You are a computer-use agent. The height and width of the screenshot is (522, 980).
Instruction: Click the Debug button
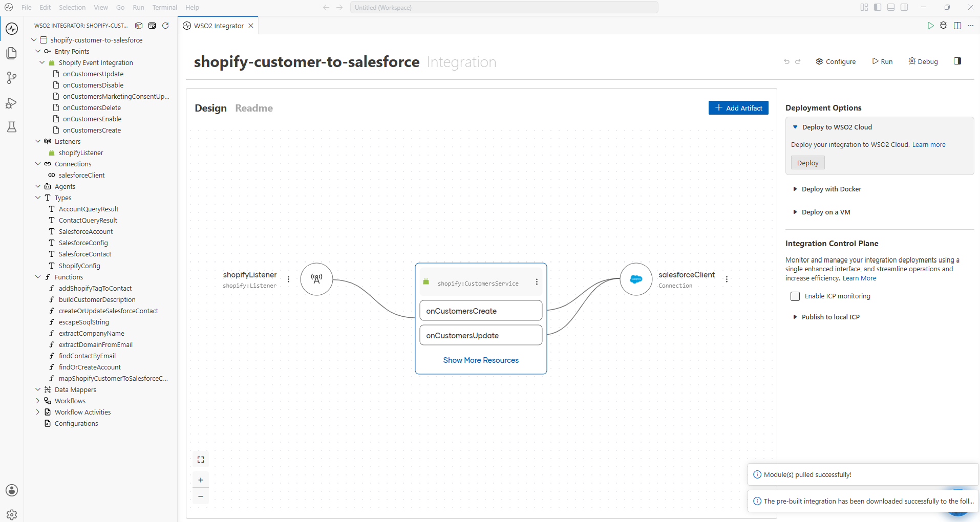[923, 61]
